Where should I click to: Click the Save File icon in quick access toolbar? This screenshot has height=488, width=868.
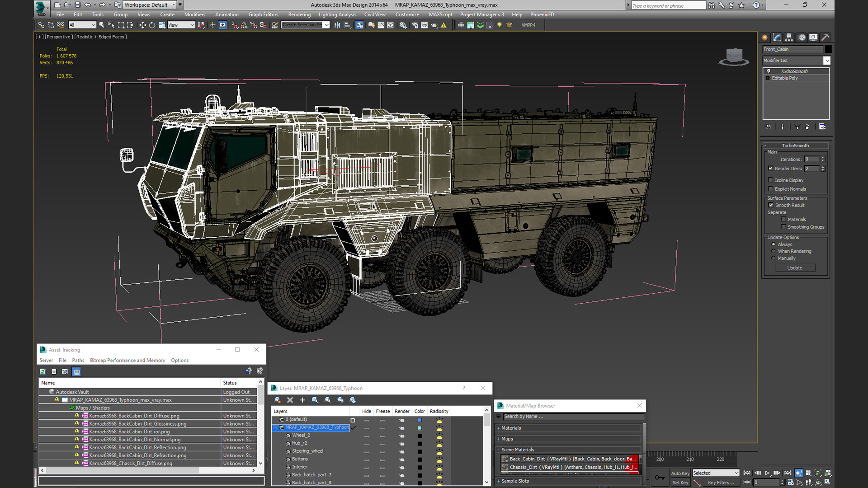[77, 5]
